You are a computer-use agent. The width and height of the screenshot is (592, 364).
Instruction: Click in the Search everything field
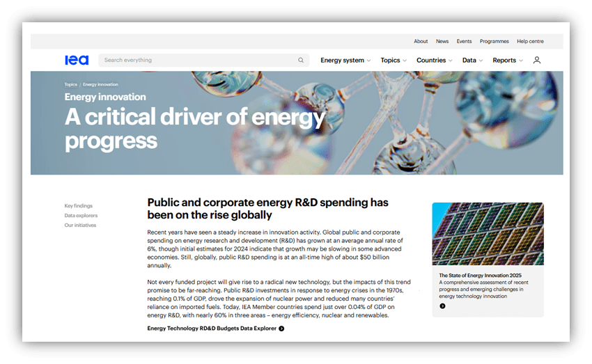[198, 61]
